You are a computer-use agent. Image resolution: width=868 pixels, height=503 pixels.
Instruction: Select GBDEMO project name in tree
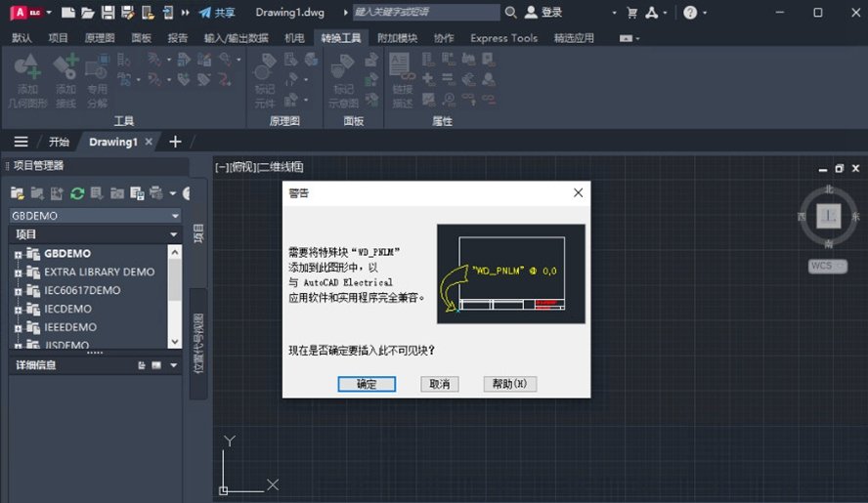pyautogui.click(x=67, y=253)
